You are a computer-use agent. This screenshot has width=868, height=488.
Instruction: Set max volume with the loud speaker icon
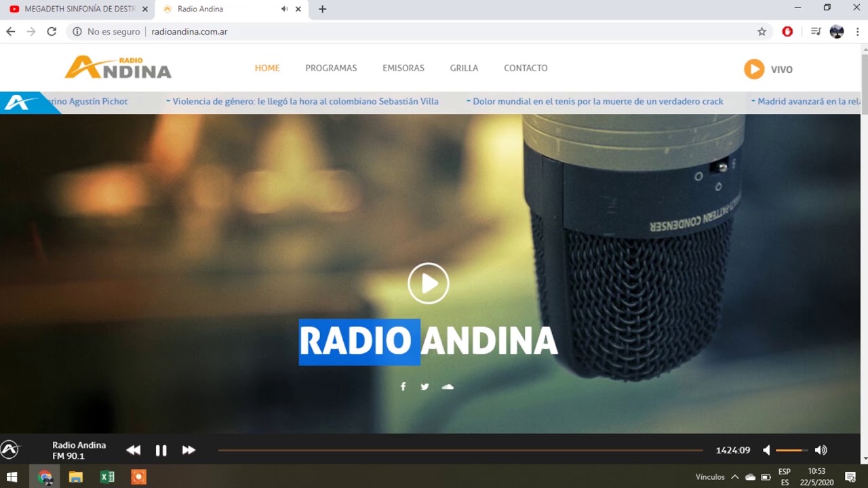tap(821, 450)
